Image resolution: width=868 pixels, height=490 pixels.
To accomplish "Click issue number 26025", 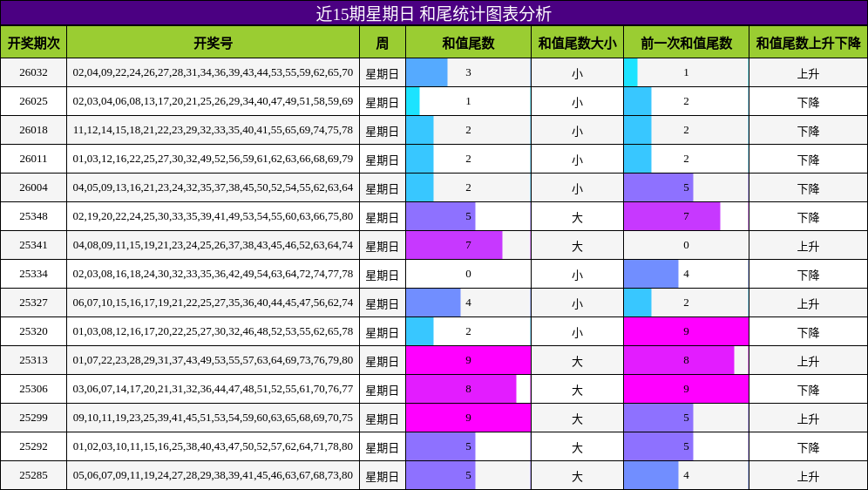I will pyautogui.click(x=33, y=101).
